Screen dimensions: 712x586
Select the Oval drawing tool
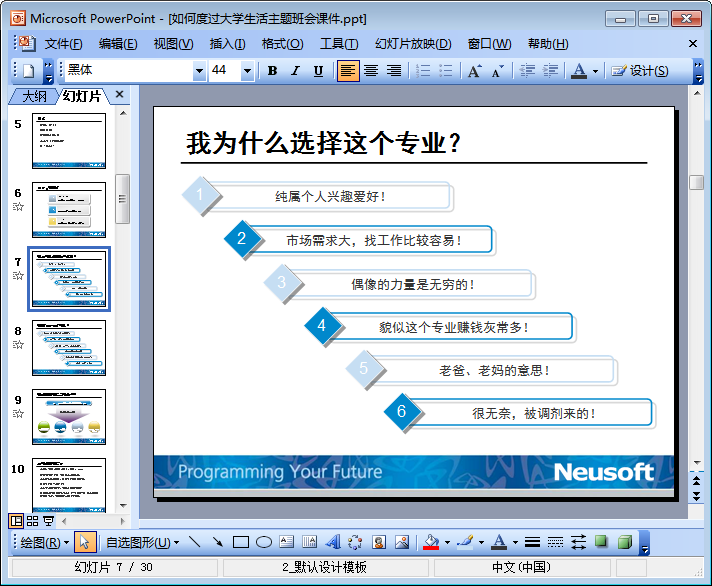pyautogui.click(x=263, y=542)
